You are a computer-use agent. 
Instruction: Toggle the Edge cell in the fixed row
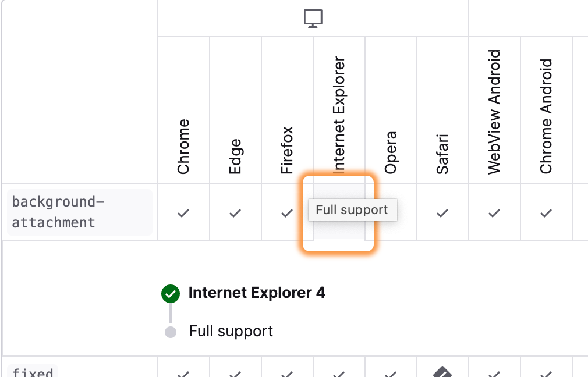click(x=235, y=372)
